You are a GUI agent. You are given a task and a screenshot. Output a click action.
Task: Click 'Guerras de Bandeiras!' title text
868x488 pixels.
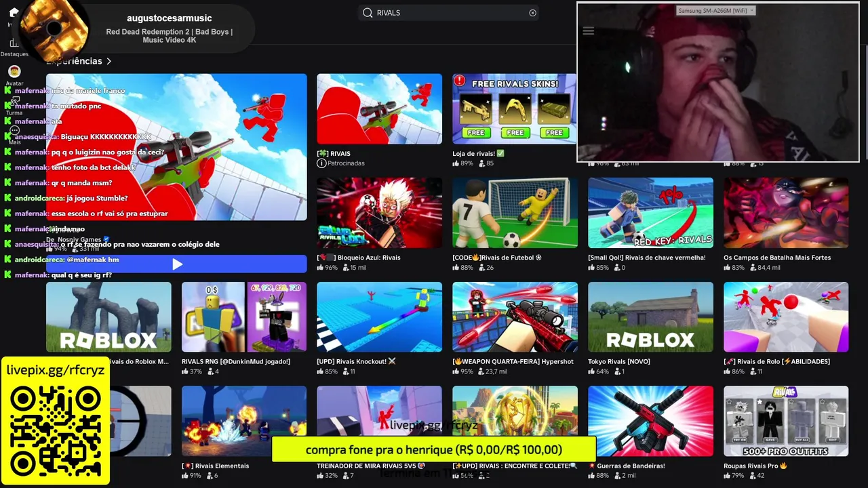[x=627, y=466]
